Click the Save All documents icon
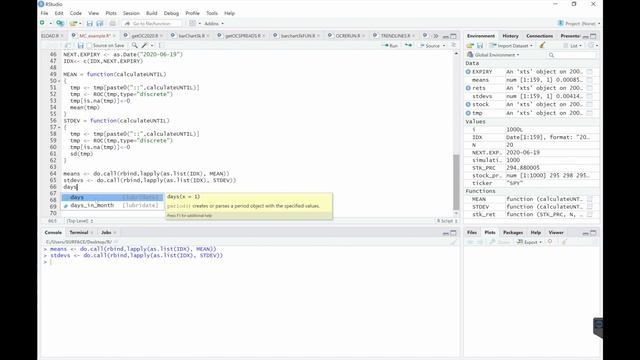The image size is (640, 360). pos(100,24)
